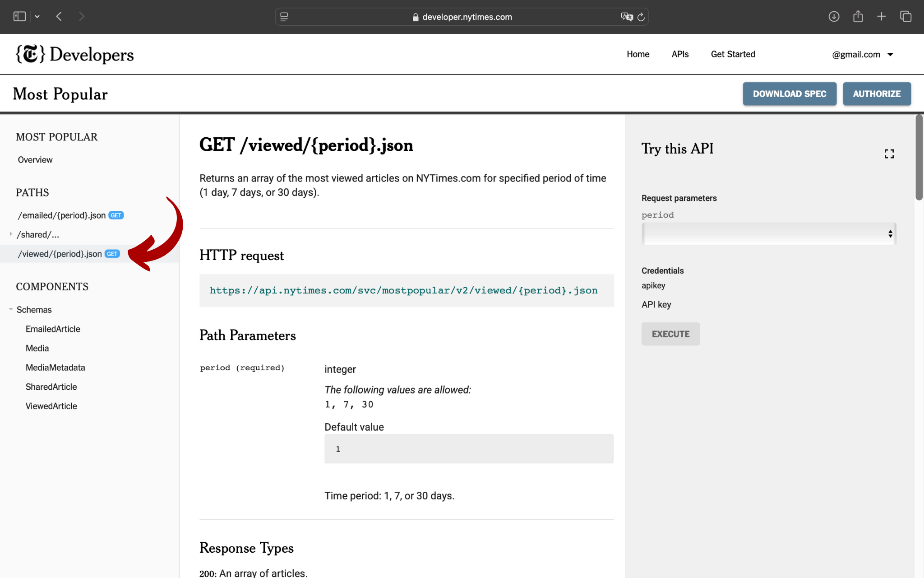Open the Home nav item
924x578 pixels.
point(638,54)
